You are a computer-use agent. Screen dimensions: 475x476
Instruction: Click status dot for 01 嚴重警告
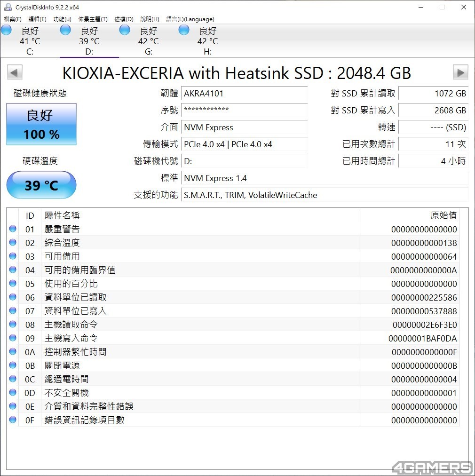13,229
